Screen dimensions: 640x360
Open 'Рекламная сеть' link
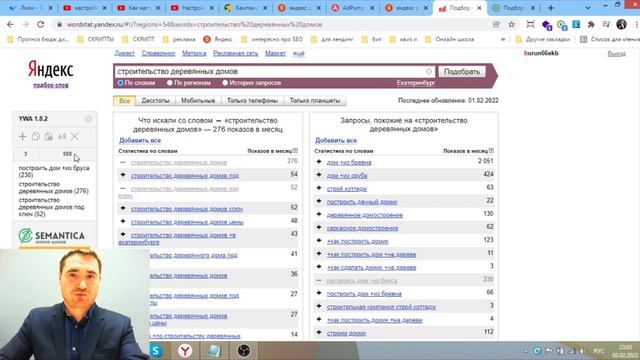(236, 53)
